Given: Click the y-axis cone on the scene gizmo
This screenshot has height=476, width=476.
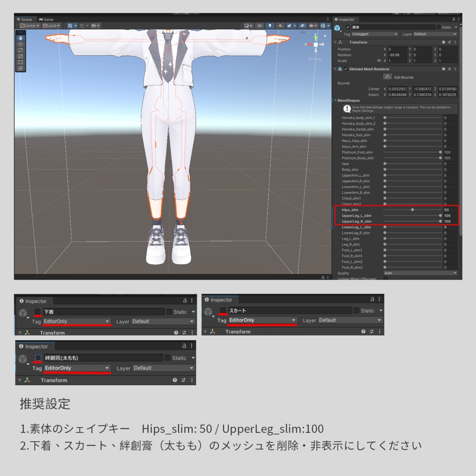Looking at the screenshot, I should (316, 37).
